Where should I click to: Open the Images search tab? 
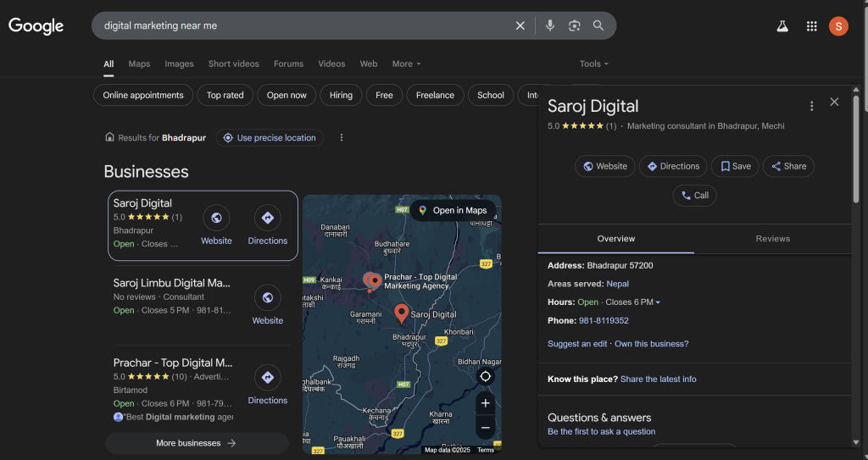coord(179,64)
